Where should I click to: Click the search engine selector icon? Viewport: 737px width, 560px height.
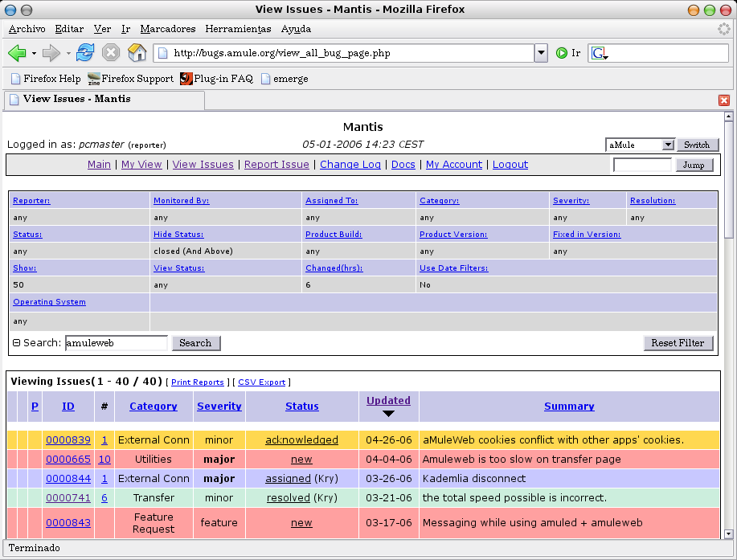click(x=600, y=53)
